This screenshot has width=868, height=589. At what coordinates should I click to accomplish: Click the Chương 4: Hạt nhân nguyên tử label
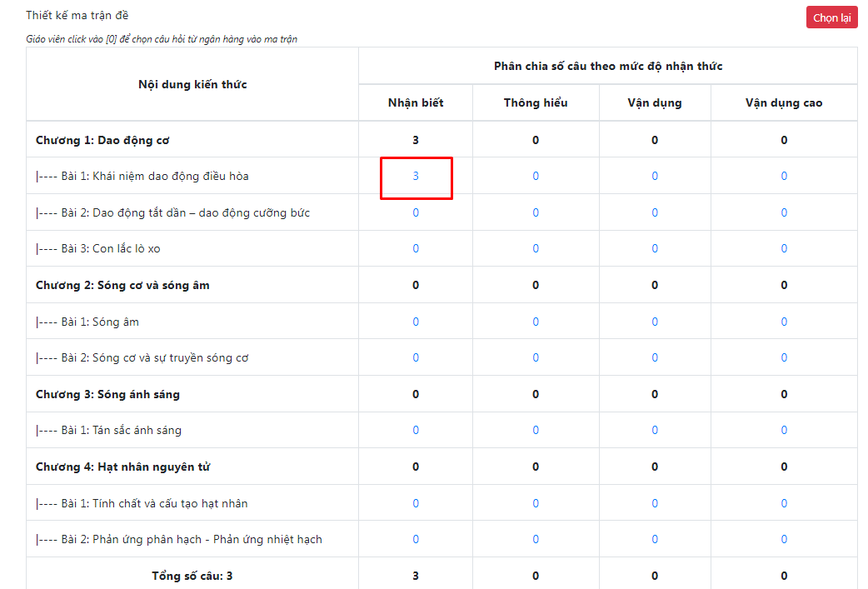click(123, 467)
